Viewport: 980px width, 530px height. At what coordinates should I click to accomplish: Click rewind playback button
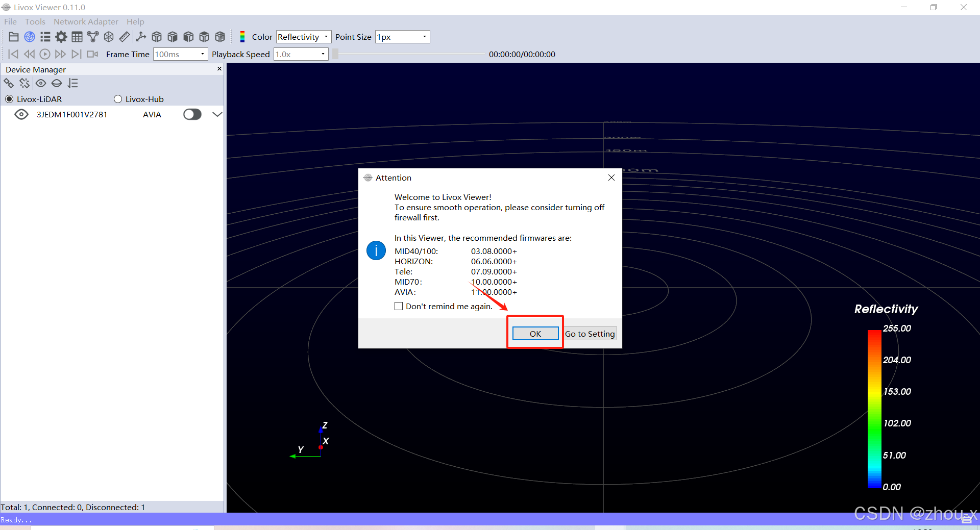coord(29,54)
